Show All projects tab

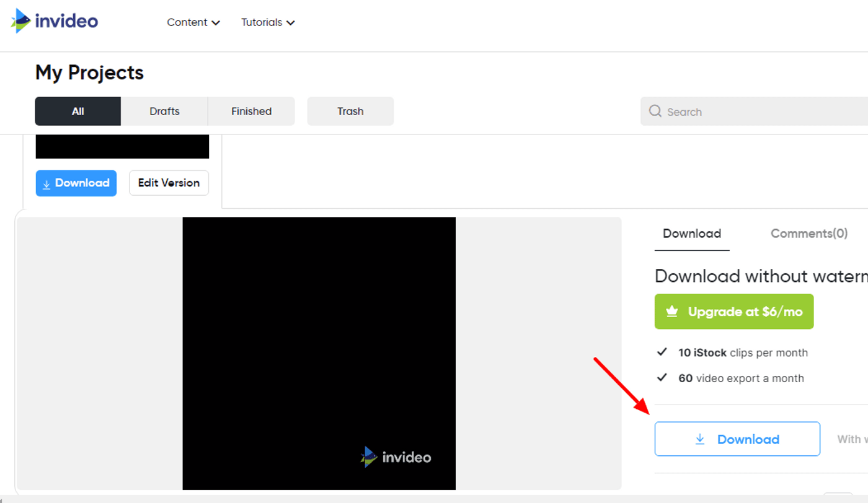click(x=78, y=112)
